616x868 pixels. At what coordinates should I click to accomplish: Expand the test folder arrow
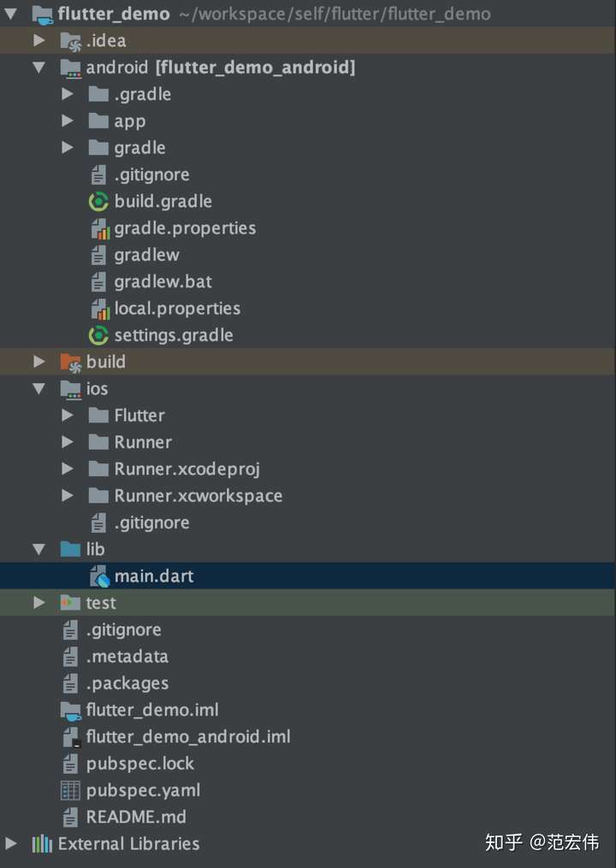click(x=39, y=603)
